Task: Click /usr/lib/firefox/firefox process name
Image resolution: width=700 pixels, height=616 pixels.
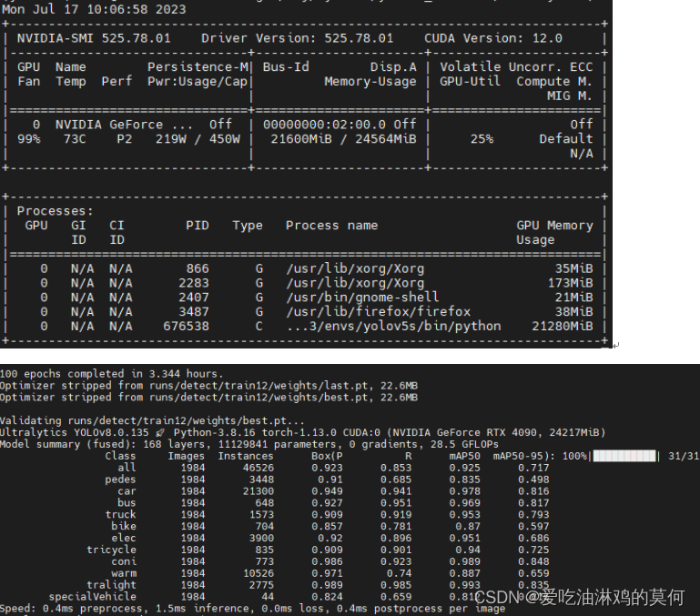Action: click(378, 311)
